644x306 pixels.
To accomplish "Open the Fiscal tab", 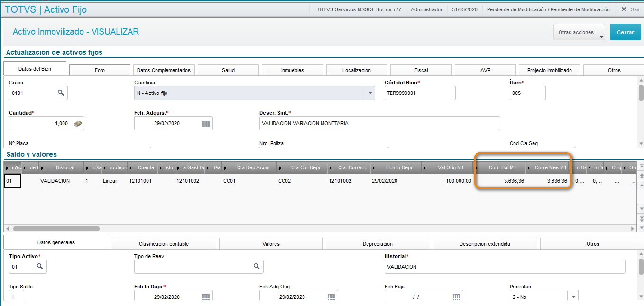I will point(421,70).
